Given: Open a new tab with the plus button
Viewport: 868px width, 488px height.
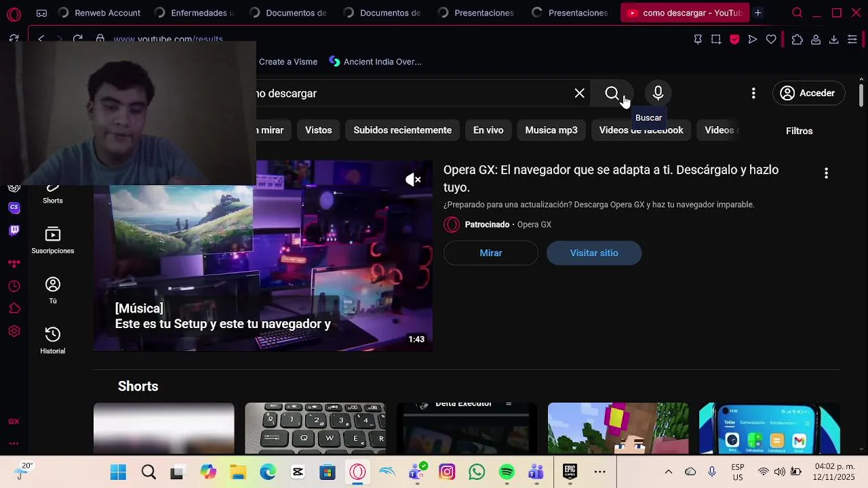Looking at the screenshot, I should (x=758, y=13).
